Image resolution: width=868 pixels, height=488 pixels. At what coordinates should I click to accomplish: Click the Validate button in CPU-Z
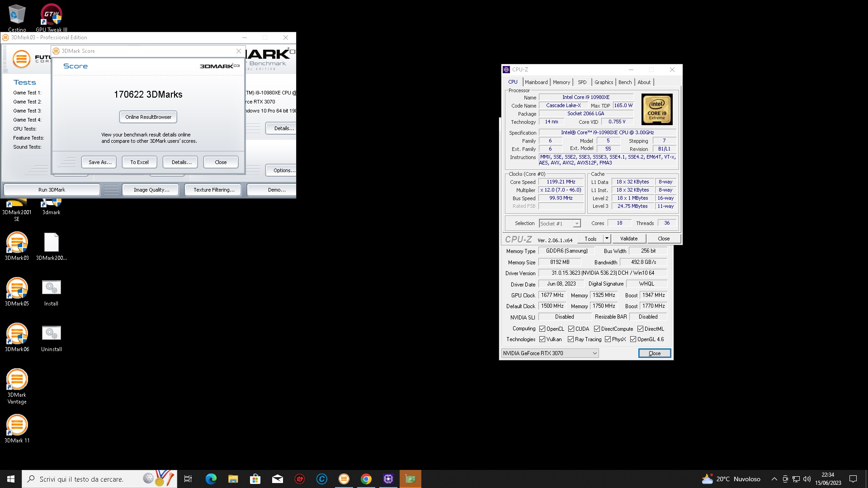pos(629,239)
